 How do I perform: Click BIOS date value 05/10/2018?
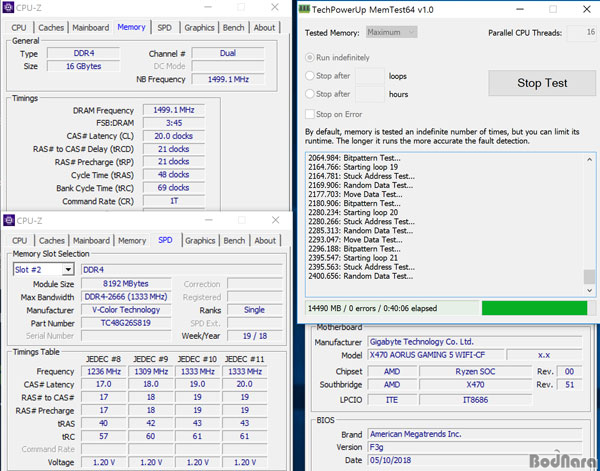[x=475, y=460]
